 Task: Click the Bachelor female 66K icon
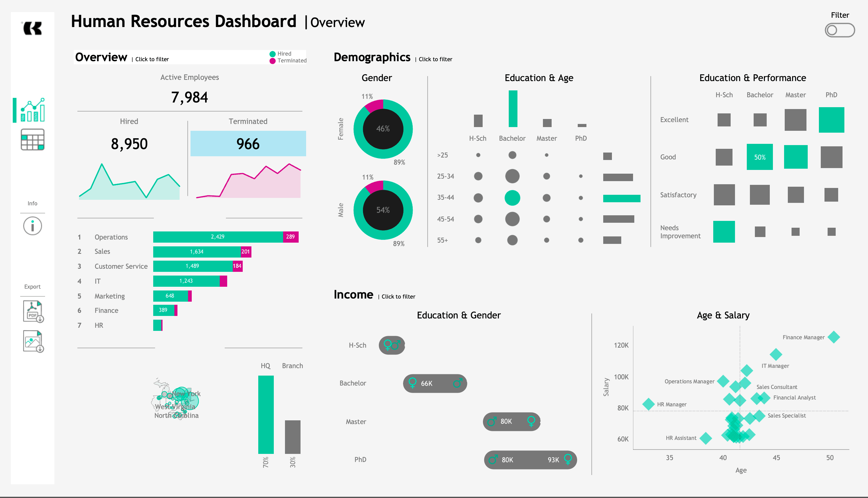coord(412,383)
